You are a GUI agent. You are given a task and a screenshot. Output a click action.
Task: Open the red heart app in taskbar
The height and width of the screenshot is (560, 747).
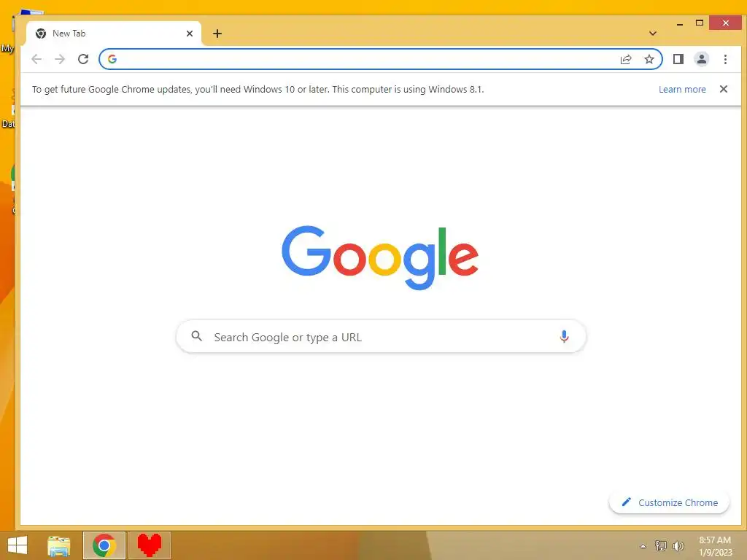coord(150,545)
